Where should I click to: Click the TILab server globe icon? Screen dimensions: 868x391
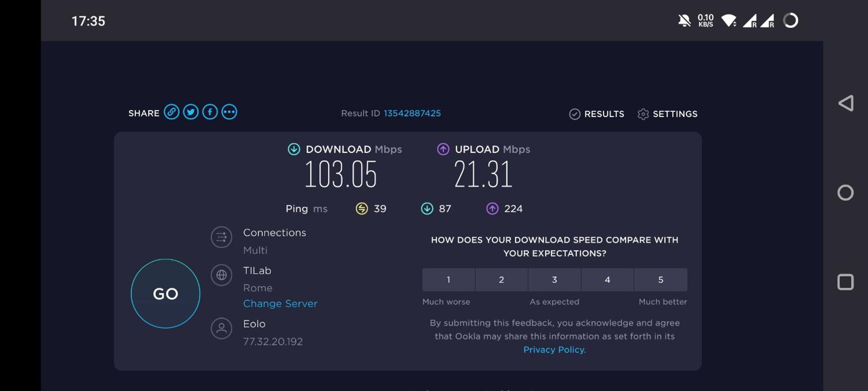pos(221,275)
